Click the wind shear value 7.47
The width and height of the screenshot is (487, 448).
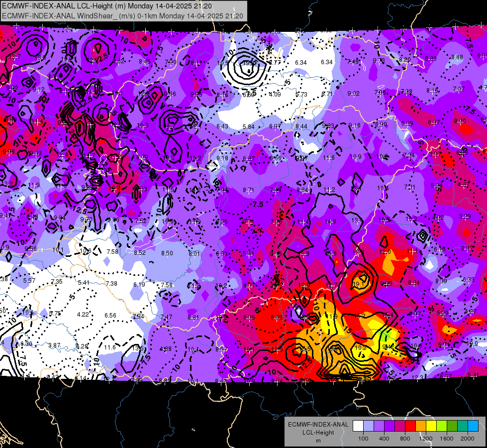pyautogui.click(x=167, y=317)
